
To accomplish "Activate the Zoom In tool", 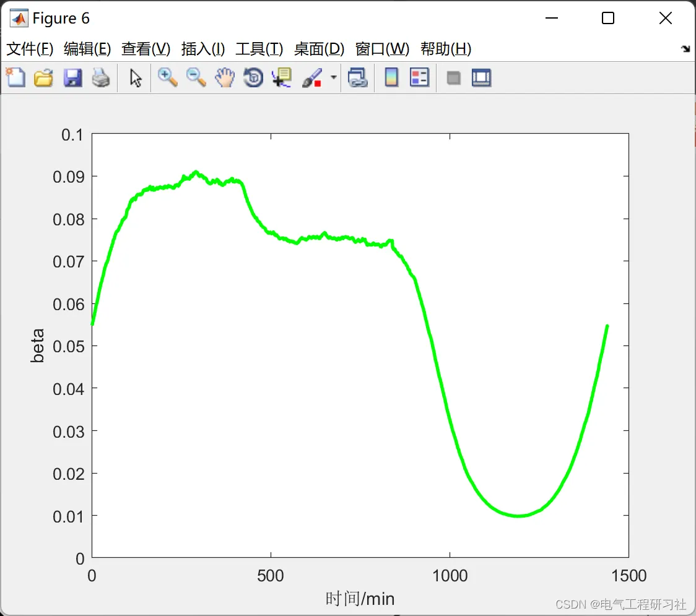I will (167, 77).
